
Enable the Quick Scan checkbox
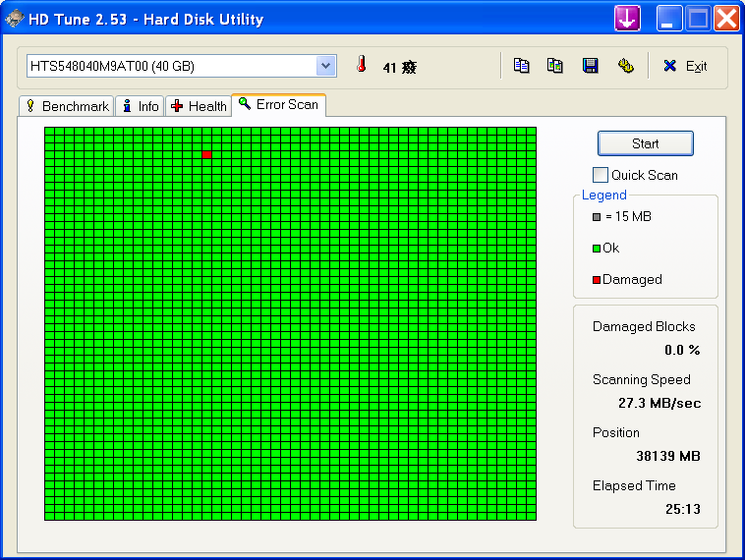pos(601,175)
